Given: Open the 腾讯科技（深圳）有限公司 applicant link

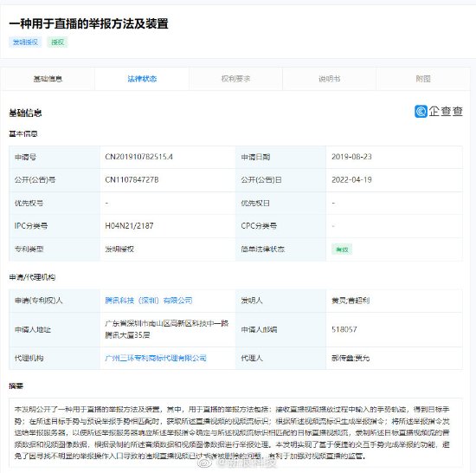Looking at the screenshot, I should 149,301.
